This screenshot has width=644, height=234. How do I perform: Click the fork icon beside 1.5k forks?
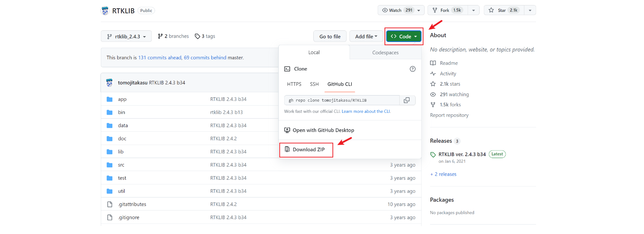[433, 105]
